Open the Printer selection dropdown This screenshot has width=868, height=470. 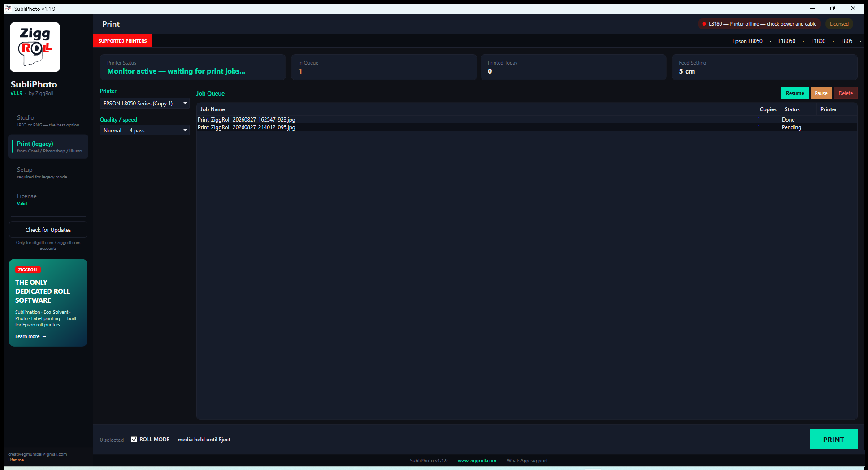145,104
